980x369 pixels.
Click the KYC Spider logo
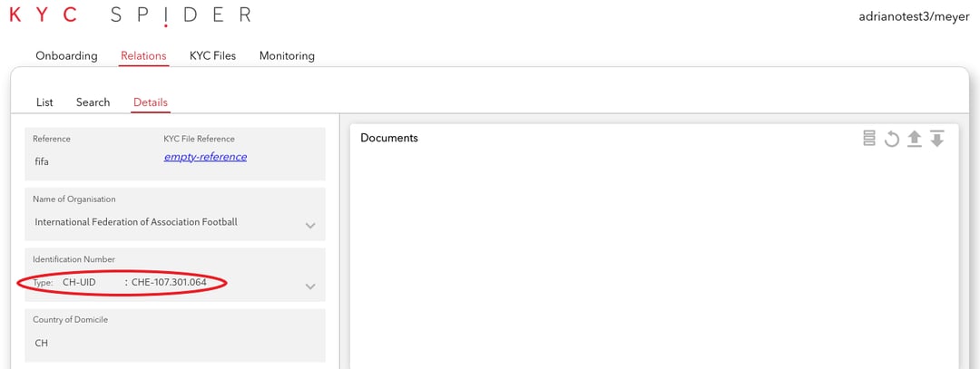point(130,15)
